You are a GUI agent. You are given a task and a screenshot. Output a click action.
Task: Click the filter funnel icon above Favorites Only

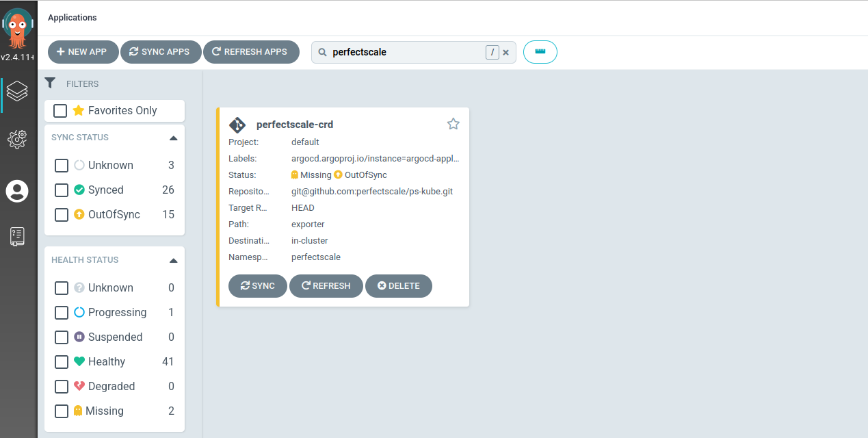49,83
